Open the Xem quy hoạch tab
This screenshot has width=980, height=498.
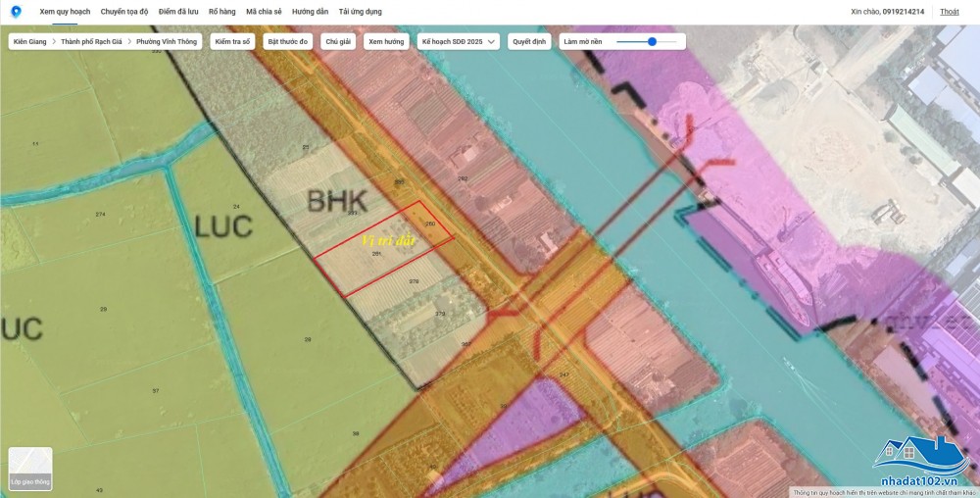click(x=65, y=12)
